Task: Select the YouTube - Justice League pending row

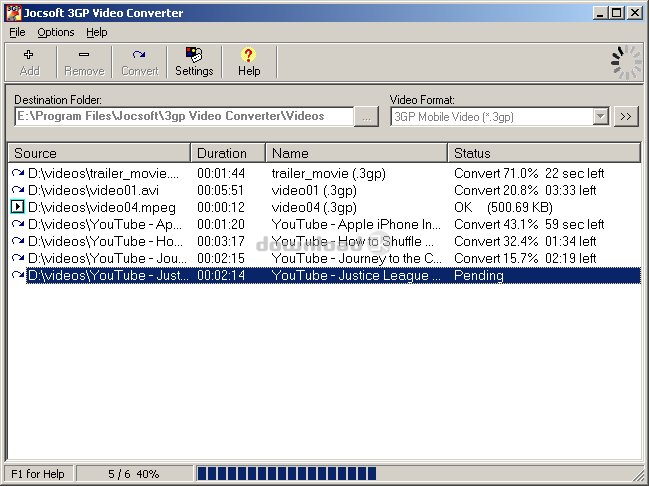Action: tap(330, 275)
